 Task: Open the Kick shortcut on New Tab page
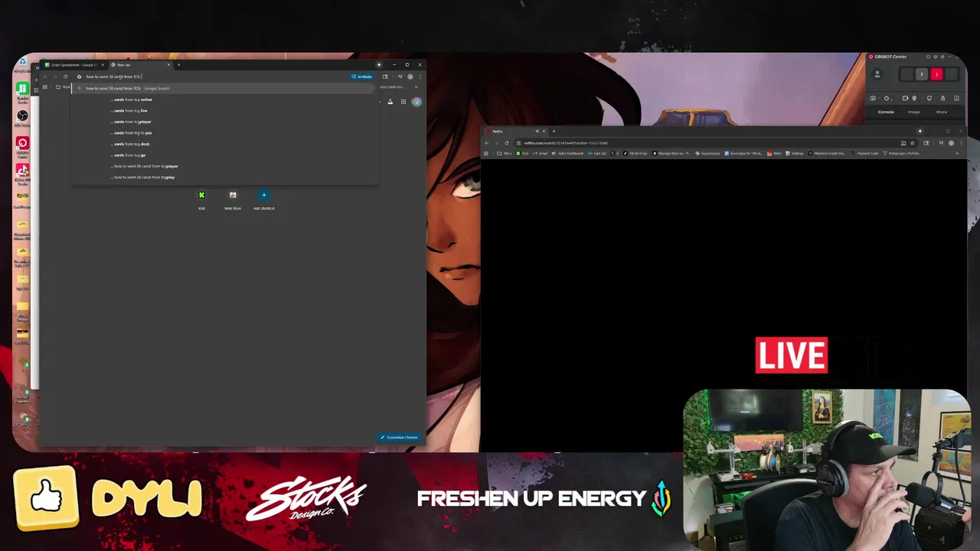(x=201, y=199)
